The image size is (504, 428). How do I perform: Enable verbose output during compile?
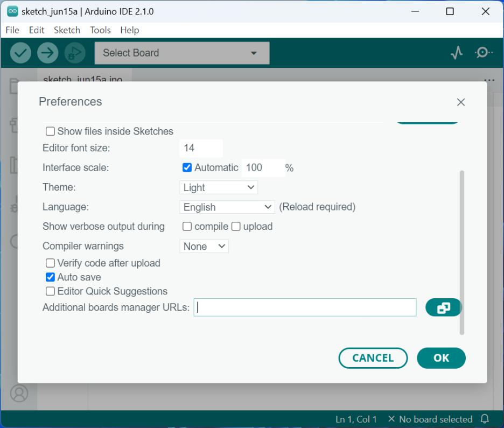[x=187, y=227]
